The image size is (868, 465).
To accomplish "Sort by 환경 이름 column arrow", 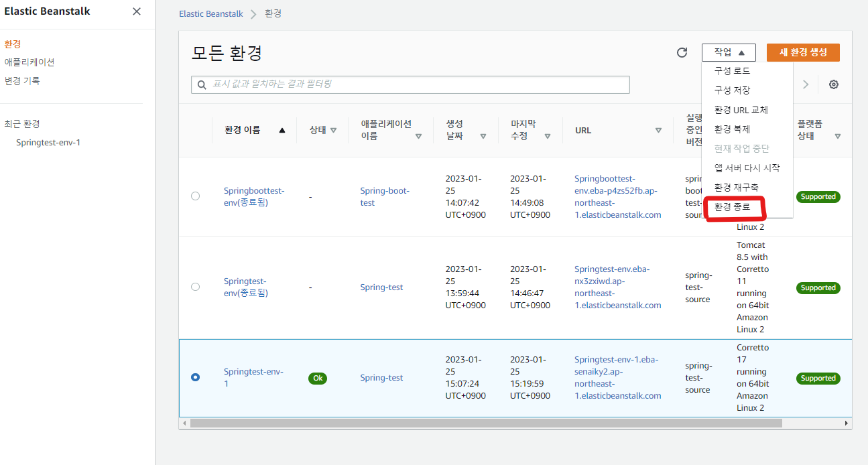I will (x=282, y=131).
